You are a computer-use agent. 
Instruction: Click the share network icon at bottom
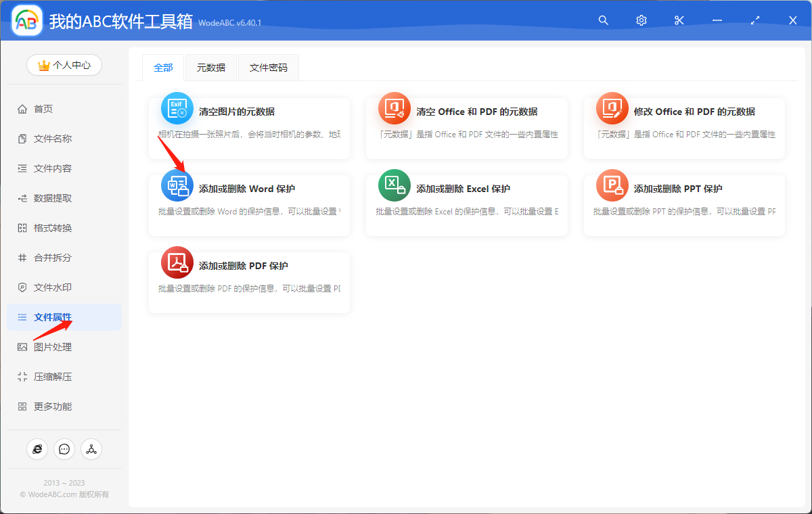pos(91,449)
